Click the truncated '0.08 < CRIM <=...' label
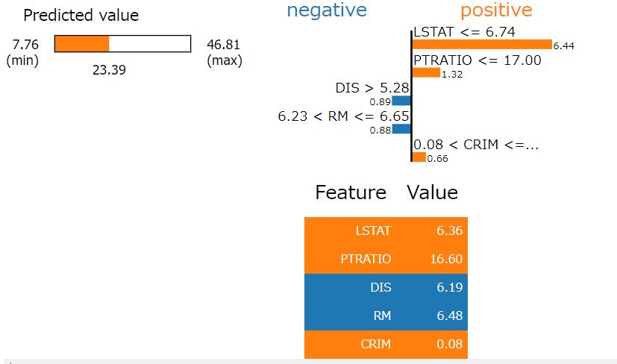 click(476, 145)
